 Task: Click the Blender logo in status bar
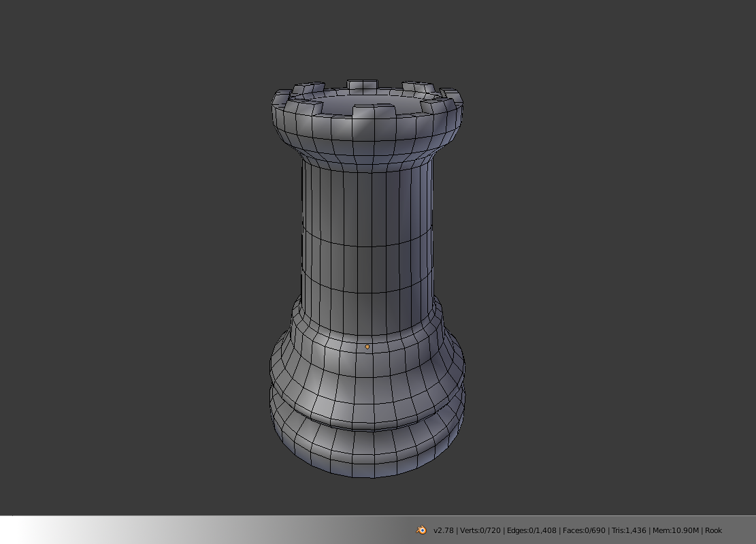tap(421, 530)
